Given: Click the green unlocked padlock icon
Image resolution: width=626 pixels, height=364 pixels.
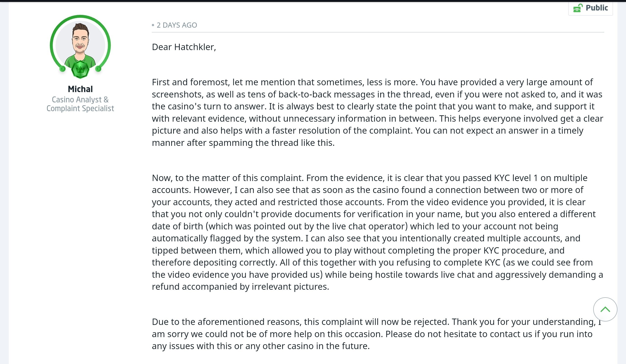Looking at the screenshot, I should point(578,8).
